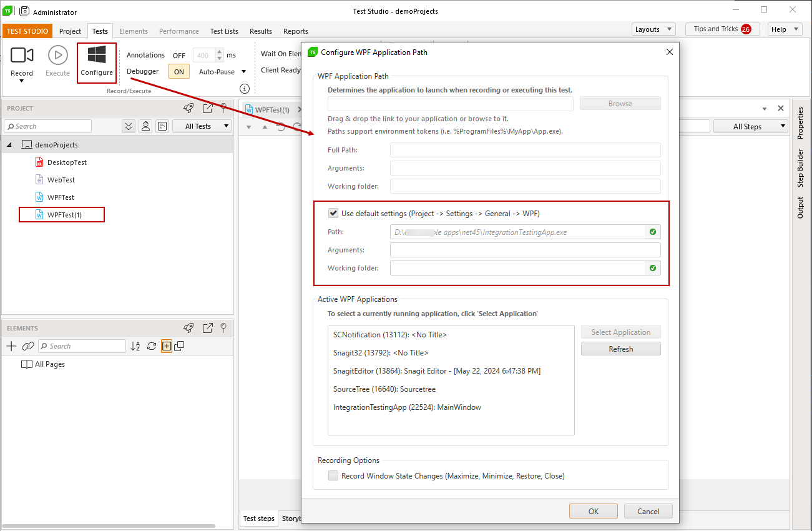Click the Full Path input field

525,150
